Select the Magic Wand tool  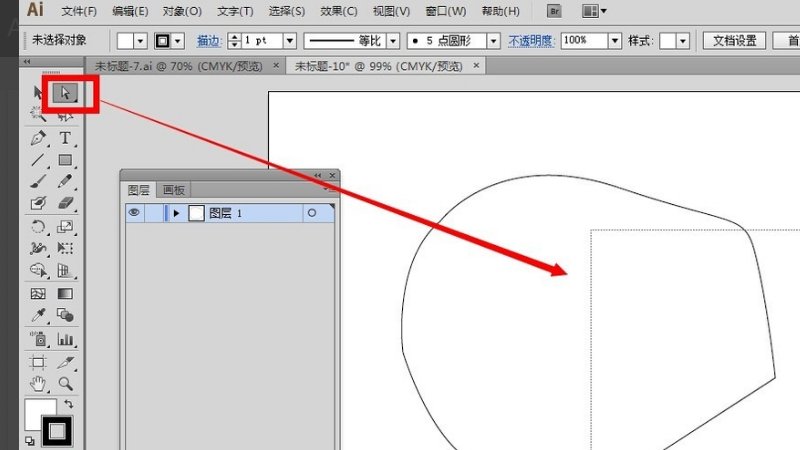click(38, 114)
